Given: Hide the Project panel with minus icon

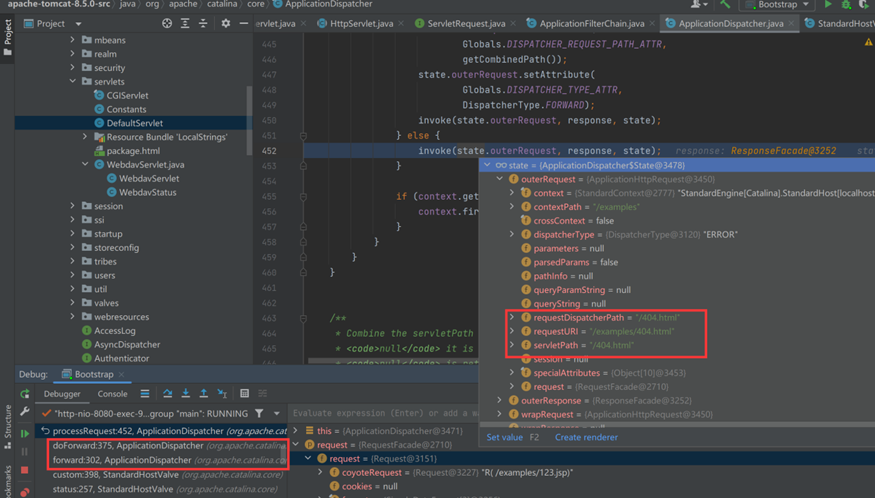Looking at the screenshot, I should [x=243, y=23].
